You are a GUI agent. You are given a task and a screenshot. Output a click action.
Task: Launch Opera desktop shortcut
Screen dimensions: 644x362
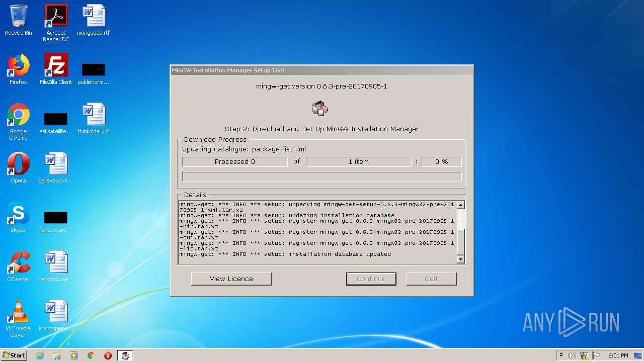[18, 168]
